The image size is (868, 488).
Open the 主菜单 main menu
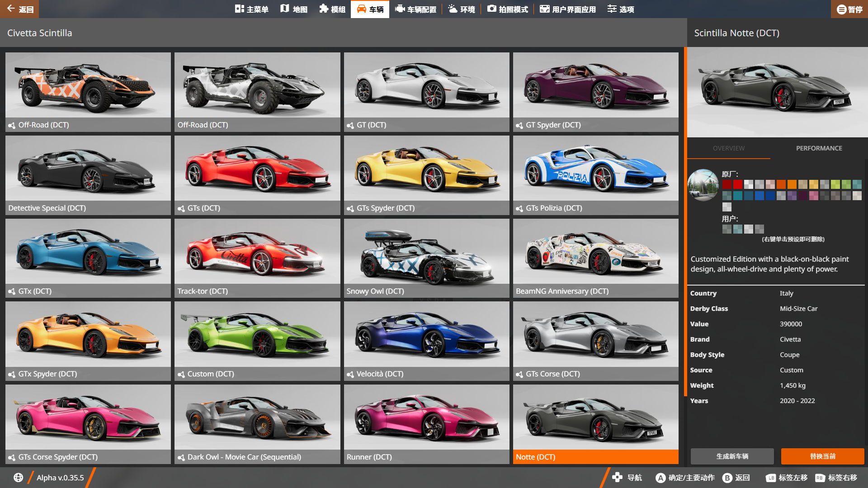[252, 9]
